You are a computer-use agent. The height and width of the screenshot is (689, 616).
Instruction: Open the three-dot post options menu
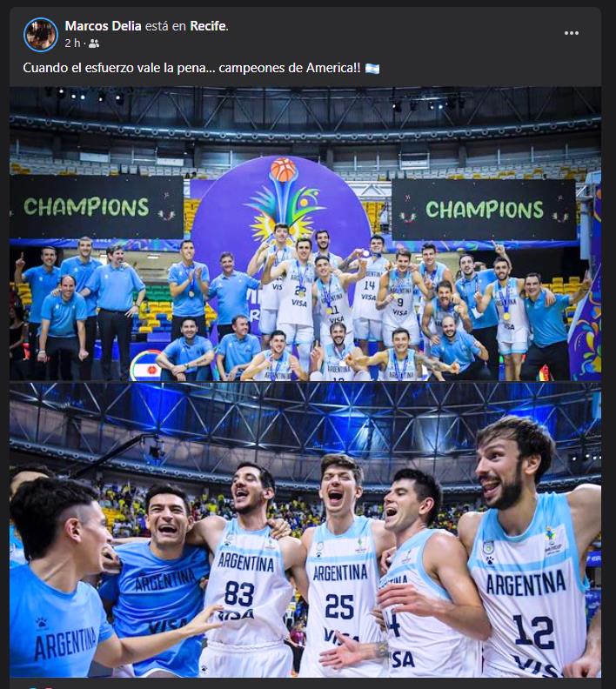pos(571,33)
